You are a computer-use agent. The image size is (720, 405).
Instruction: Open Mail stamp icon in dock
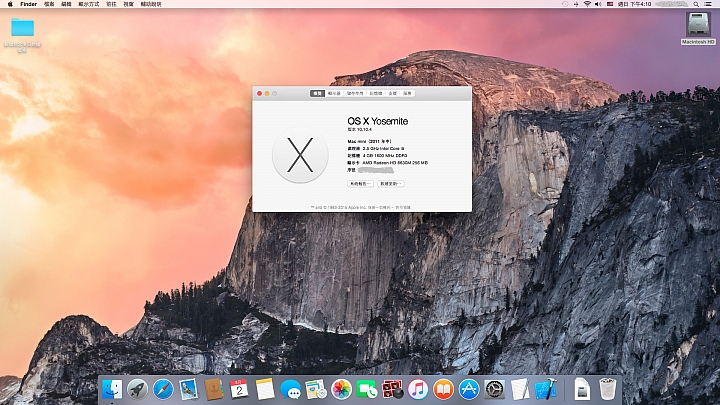[x=188, y=389]
